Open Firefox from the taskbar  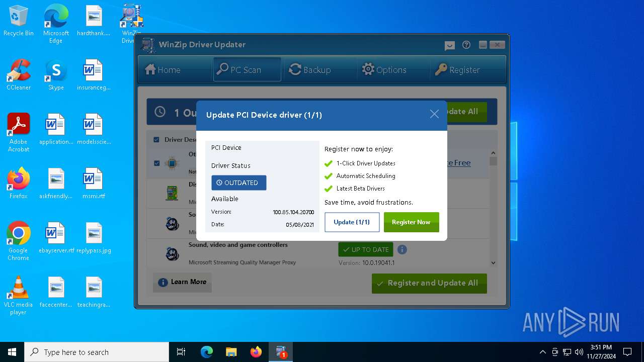point(256,352)
